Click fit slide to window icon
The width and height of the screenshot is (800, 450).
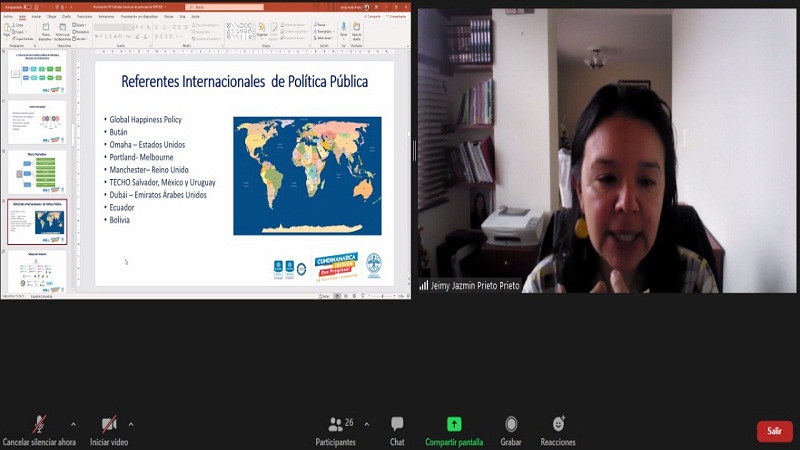(408, 296)
